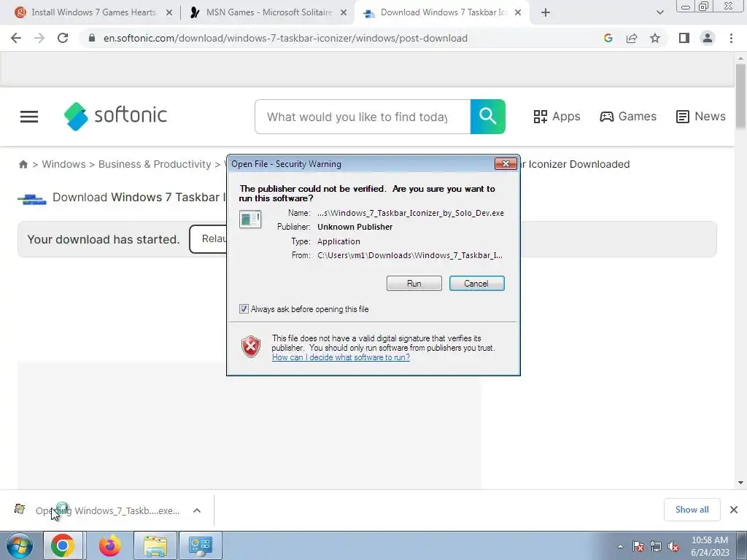
Task: Click the home breadcrumb icon
Action: click(x=23, y=164)
